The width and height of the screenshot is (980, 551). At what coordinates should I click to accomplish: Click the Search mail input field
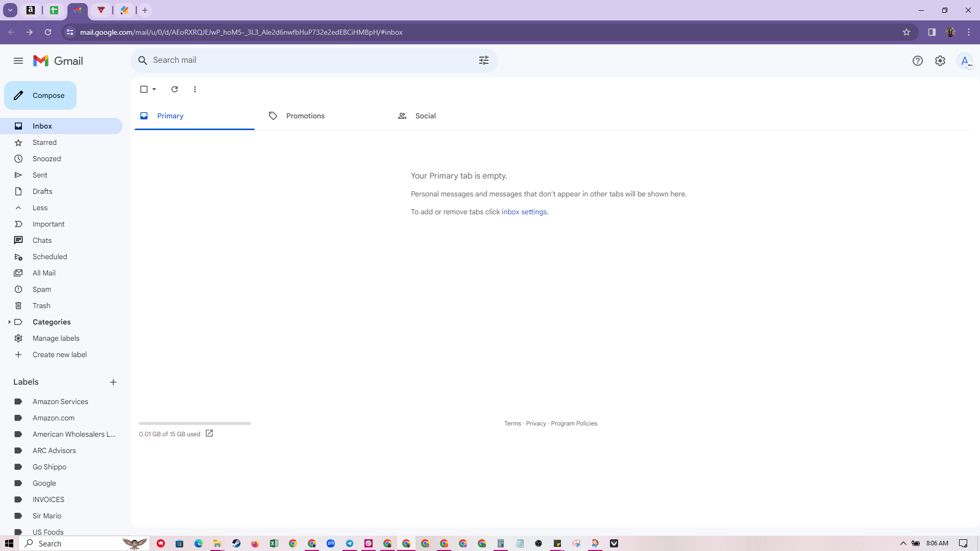(x=312, y=60)
